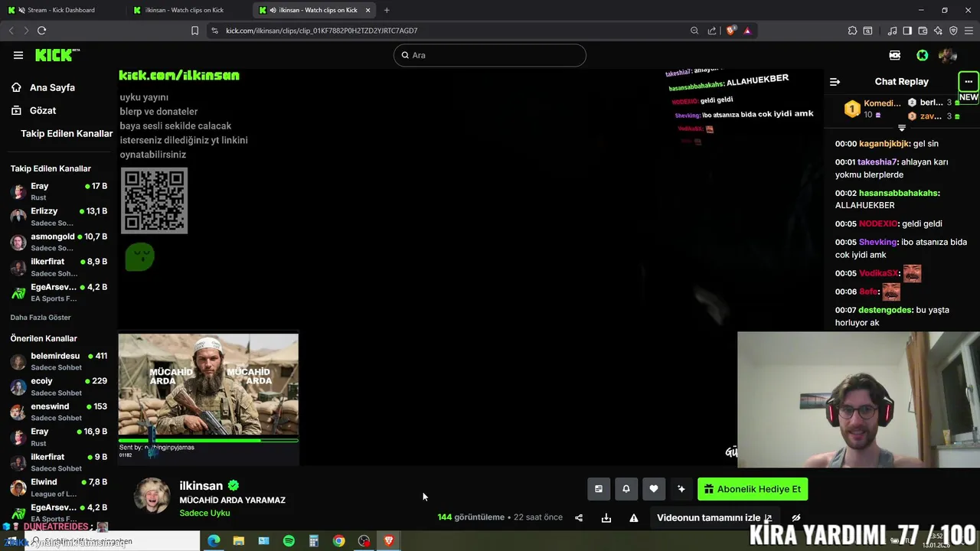Open Microsoft Edge from the taskbar

[214, 541]
